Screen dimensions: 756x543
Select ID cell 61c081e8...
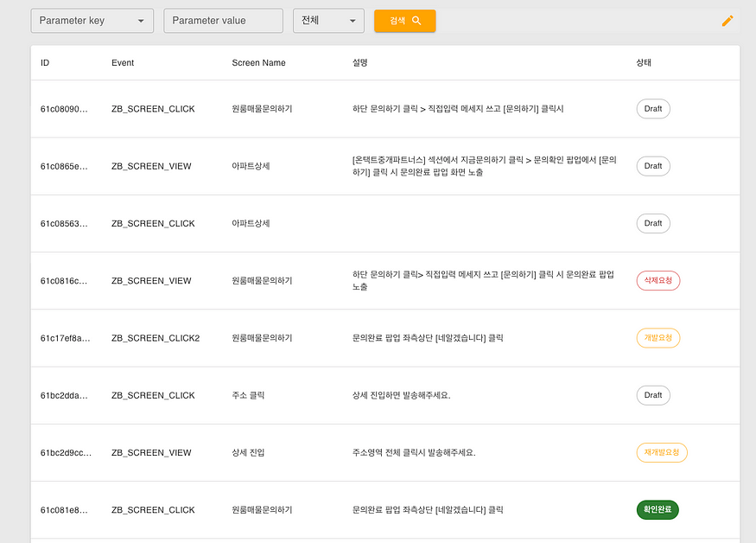coord(64,510)
